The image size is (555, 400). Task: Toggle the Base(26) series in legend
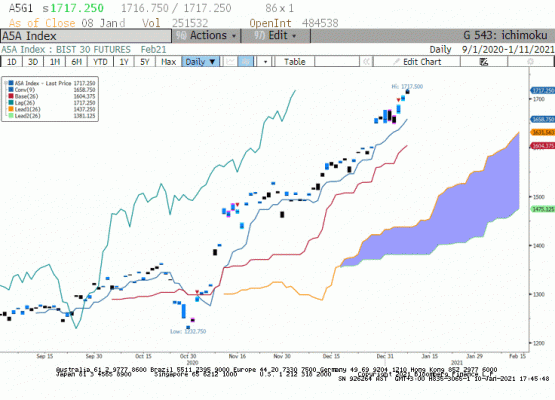[26, 96]
